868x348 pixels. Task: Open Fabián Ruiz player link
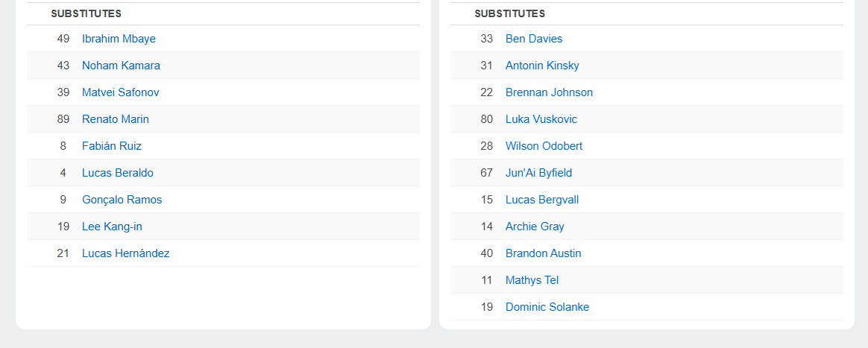[x=112, y=146]
